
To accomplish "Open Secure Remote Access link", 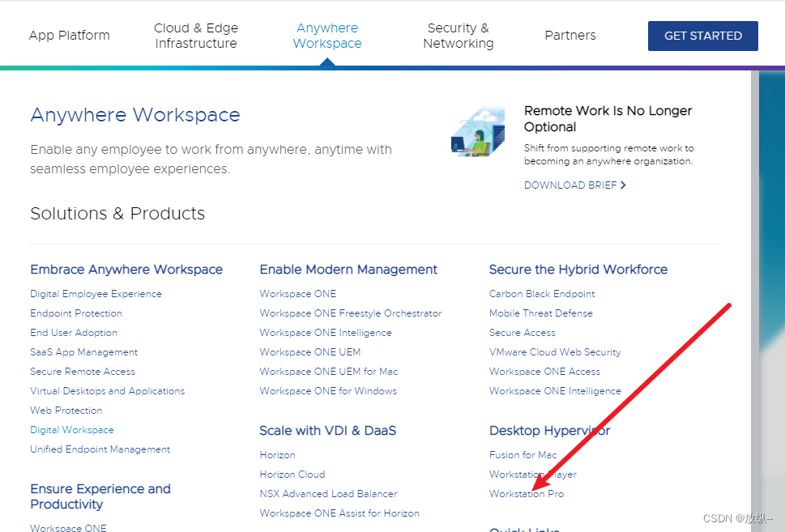I will coord(83,372).
